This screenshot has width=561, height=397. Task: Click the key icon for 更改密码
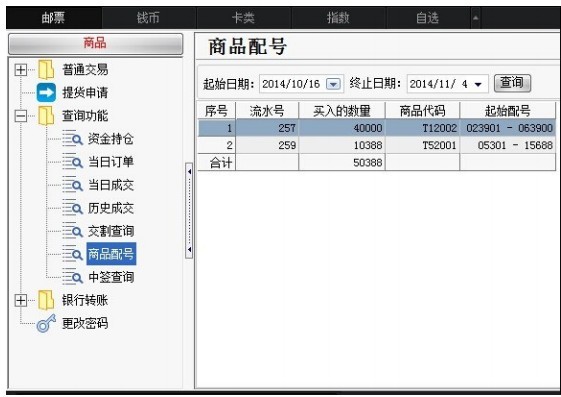click(x=46, y=323)
